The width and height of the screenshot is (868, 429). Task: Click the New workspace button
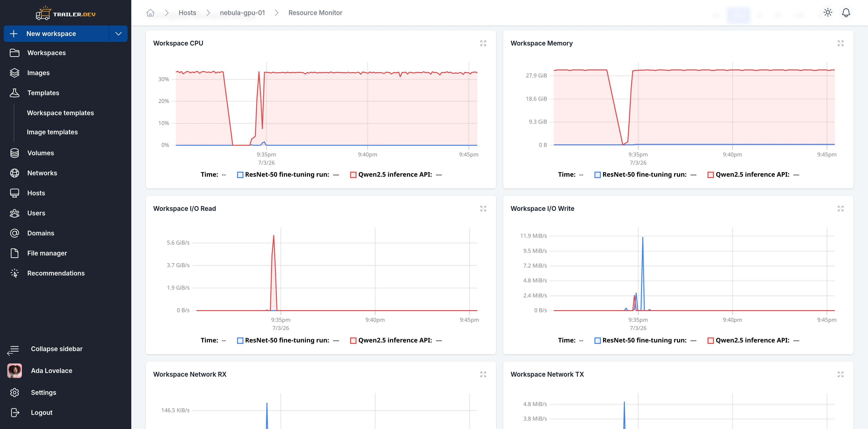point(56,34)
